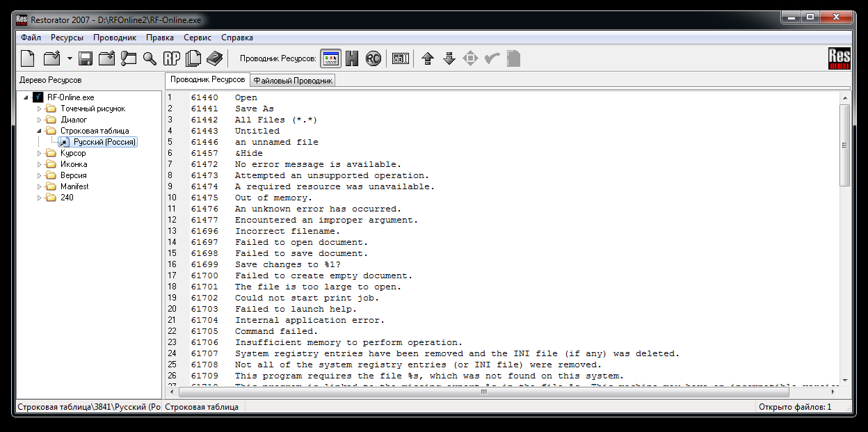Click the grayed four-way navigation icon
The height and width of the screenshot is (432, 868).
471,58
